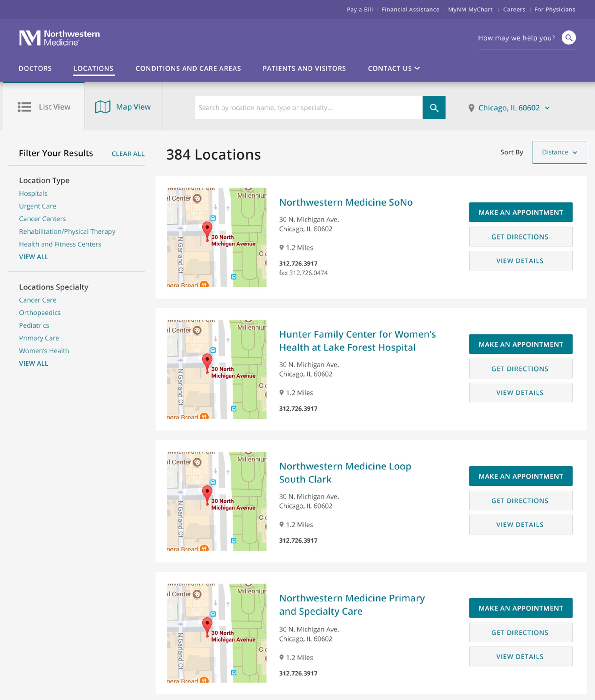Image resolution: width=595 pixels, height=700 pixels.
Task: Filter by Orthopaedics specialty
Action: pos(40,313)
